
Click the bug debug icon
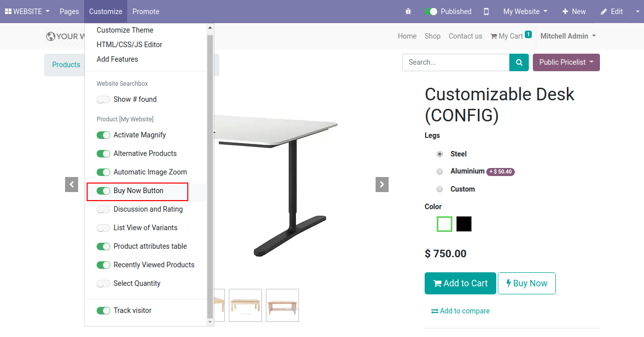pos(408,12)
